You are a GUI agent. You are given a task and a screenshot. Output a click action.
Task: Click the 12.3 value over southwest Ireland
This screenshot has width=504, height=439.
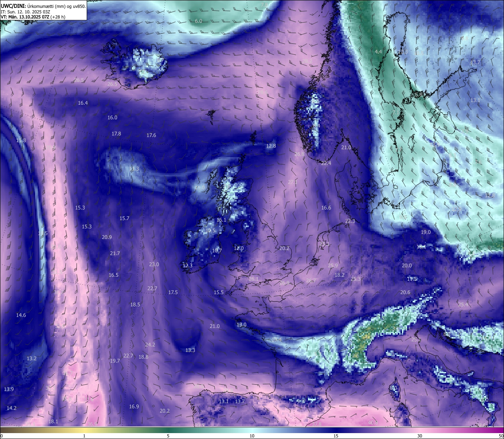pos(187,265)
